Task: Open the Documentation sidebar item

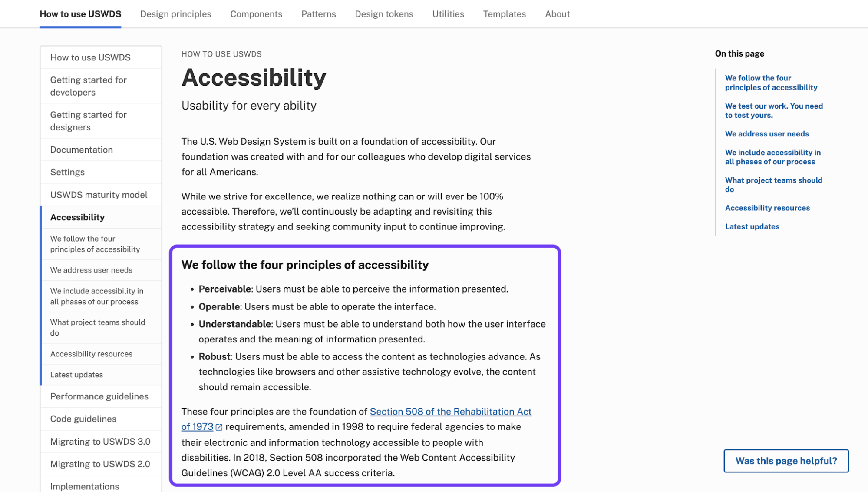Action: [101, 150]
